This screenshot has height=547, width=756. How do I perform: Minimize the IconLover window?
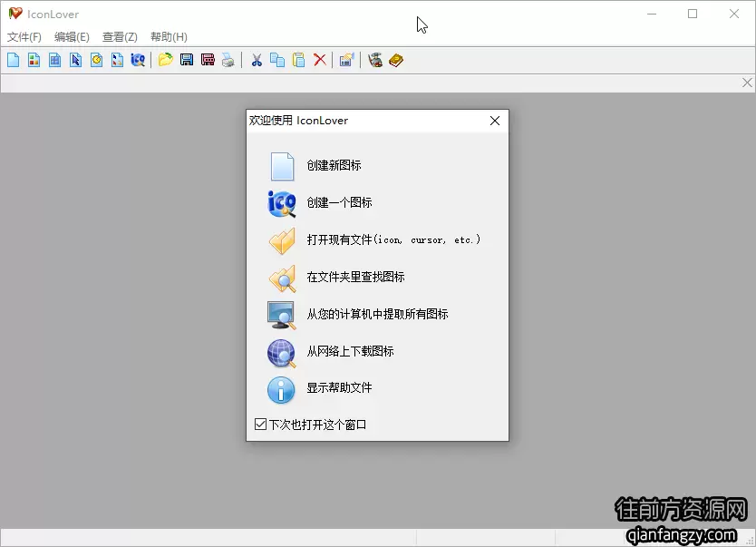[x=652, y=14]
